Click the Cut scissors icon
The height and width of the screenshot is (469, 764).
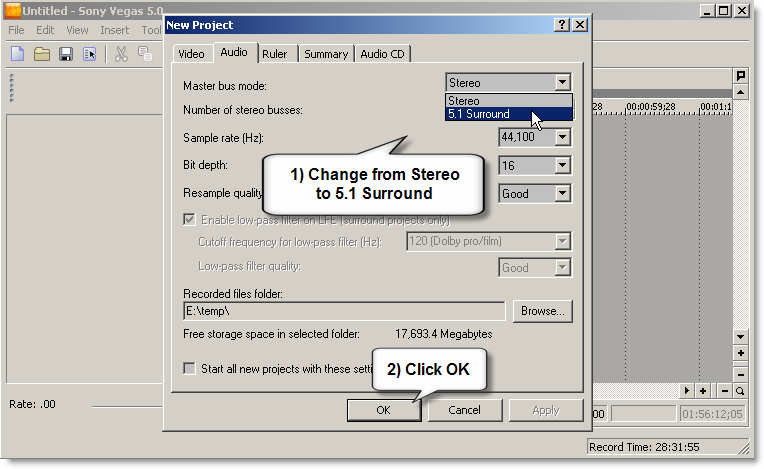pyautogui.click(x=121, y=54)
